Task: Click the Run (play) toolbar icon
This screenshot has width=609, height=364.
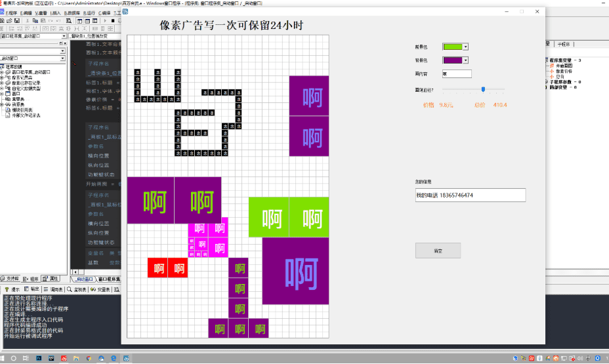Action: tap(104, 21)
